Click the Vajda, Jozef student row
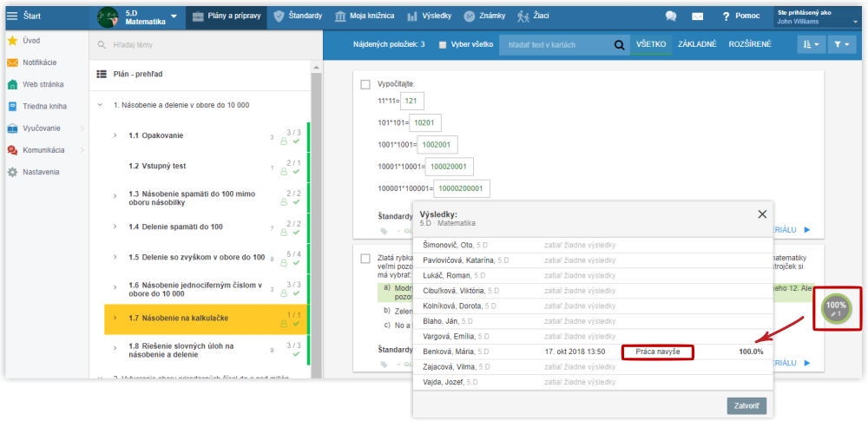Viewport: 868px width, 421px height. tap(592, 382)
